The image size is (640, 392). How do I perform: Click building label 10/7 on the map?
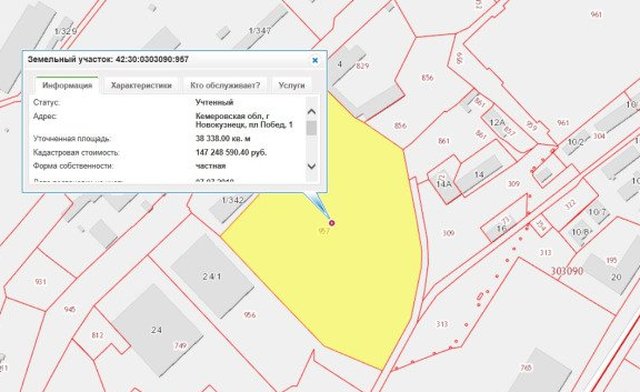pos(597,212)
